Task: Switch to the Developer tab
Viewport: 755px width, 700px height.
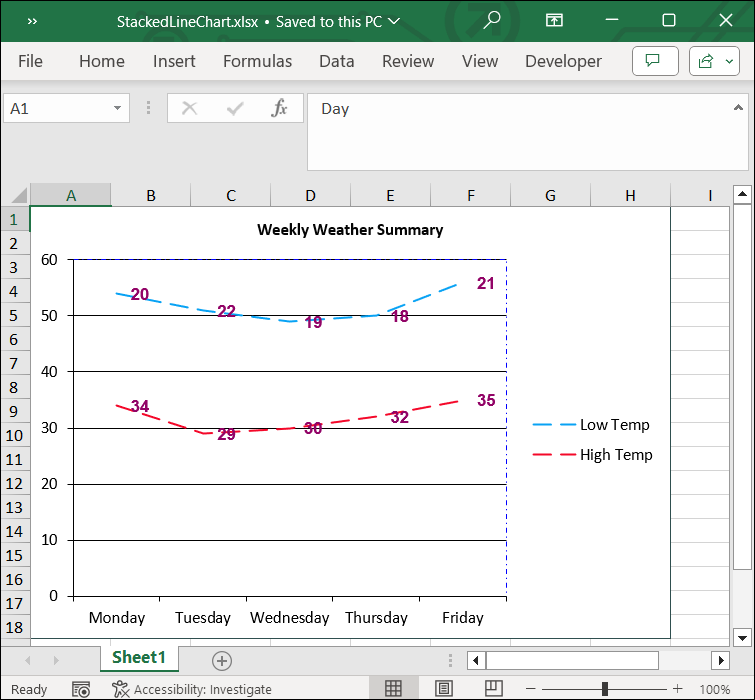Action: point(563,61)
